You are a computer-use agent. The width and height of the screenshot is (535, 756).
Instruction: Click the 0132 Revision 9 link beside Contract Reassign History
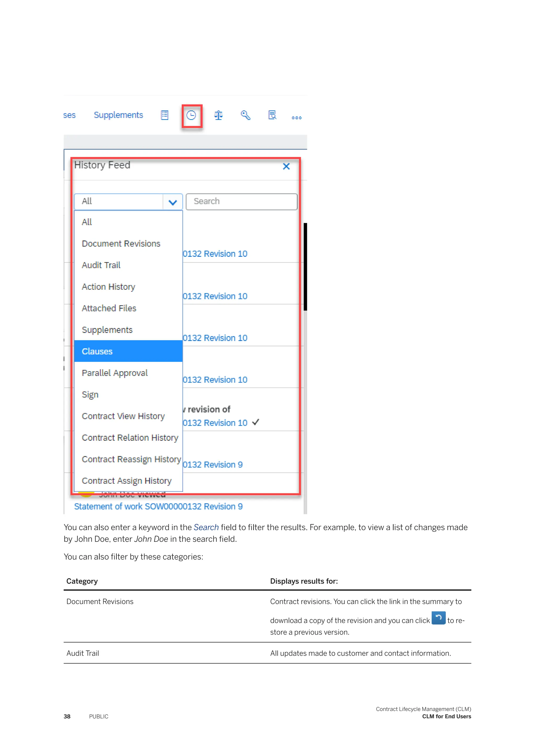213,465
